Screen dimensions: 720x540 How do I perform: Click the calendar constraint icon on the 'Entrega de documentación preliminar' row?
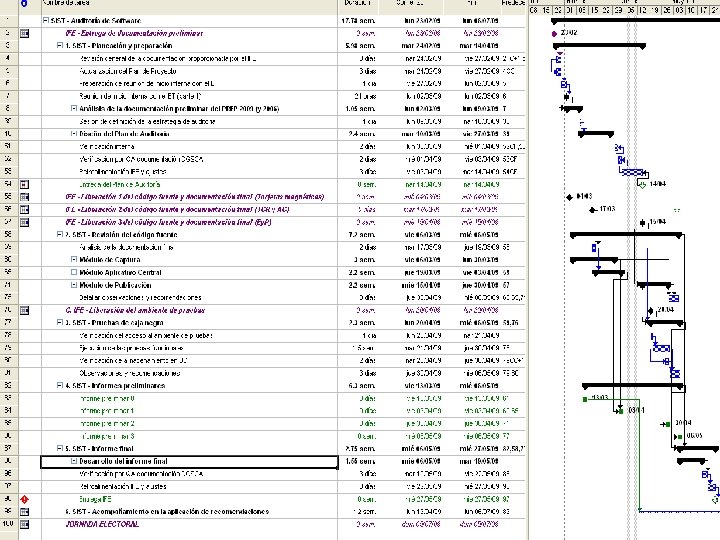click(x=24, y=34)
